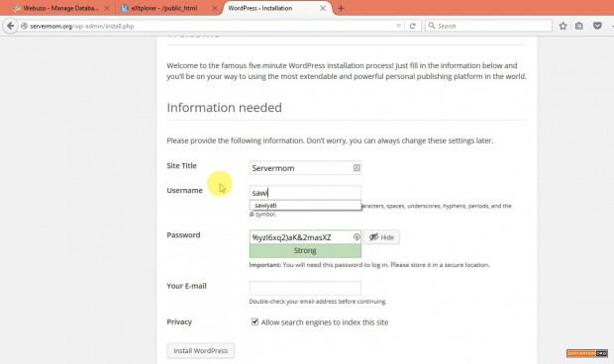Click the Your E-mail label
This screenshot has height=364, width=614.
click(x=186, y=286)
